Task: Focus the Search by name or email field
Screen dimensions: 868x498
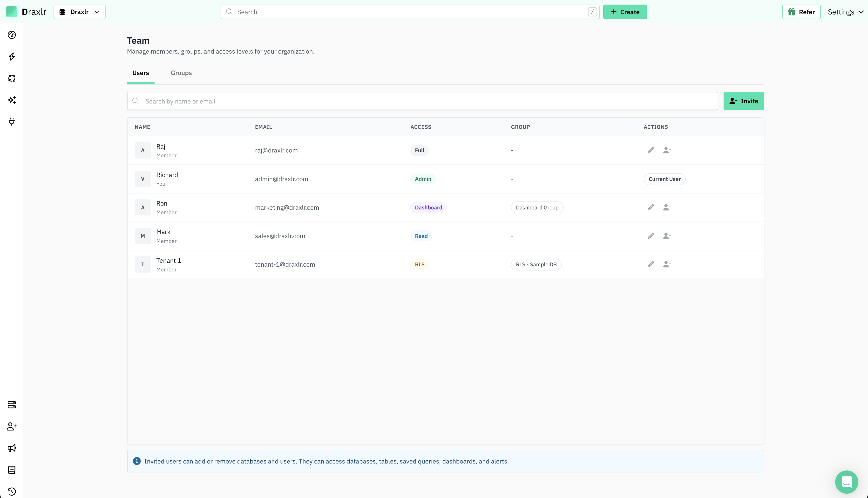Action: click(x=422, y=101)
